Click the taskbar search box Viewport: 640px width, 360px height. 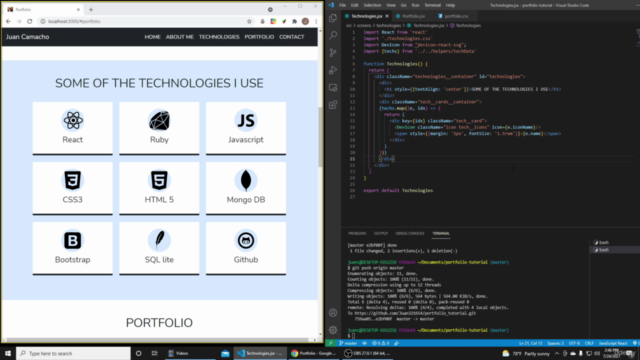[x=73, y=353]
